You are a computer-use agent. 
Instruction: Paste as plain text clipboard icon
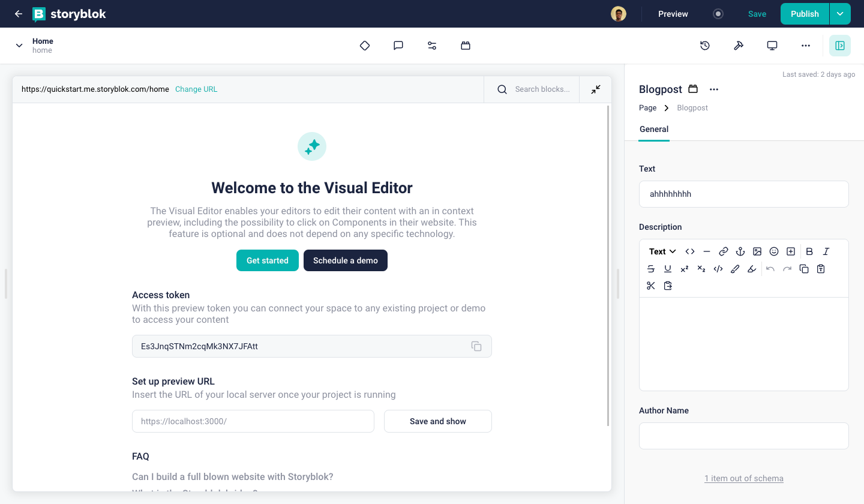pos(821,269)
